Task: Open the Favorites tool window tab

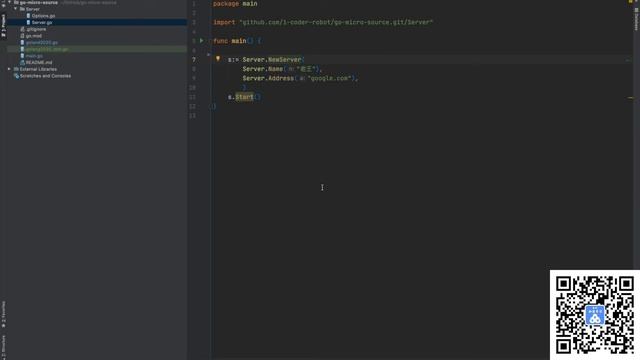Action: pyautogui.click(x=3, y=314)
